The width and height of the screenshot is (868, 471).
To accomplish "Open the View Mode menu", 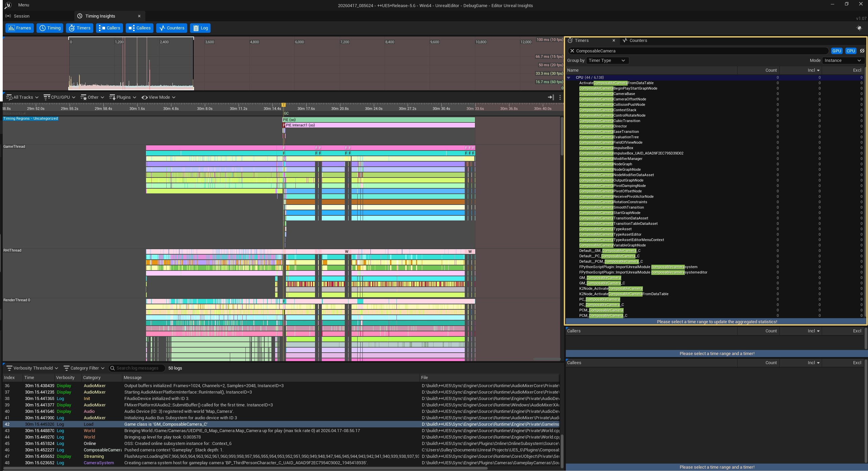I will (x=159, y=97).
